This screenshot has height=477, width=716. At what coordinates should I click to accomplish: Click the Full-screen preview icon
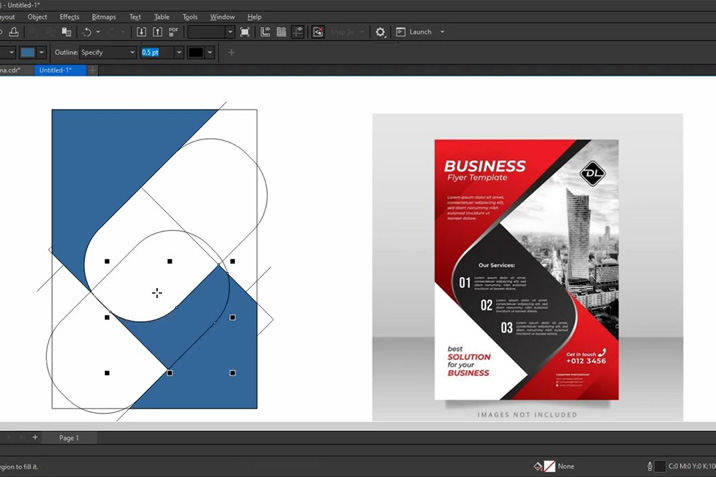pyautogui.click(x=245, y=32)
